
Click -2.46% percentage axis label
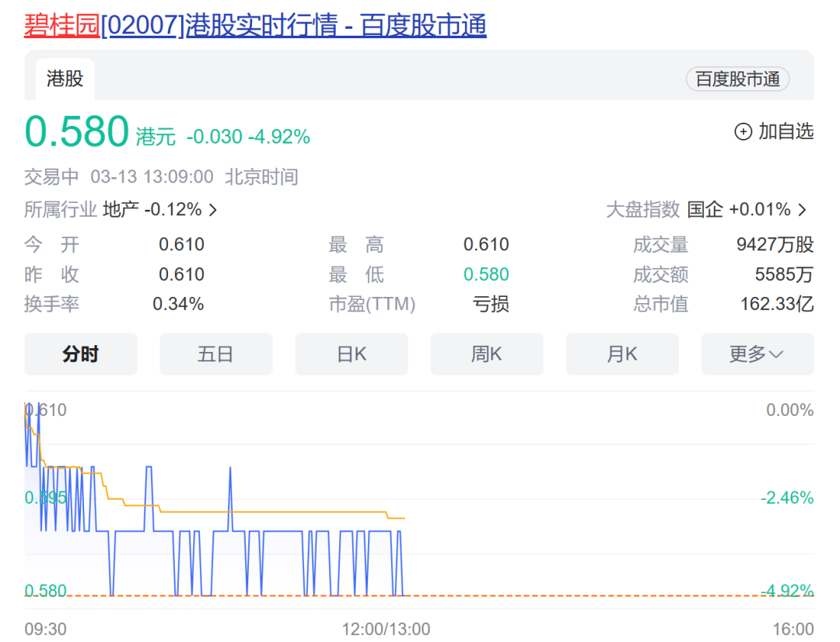pyautogui.click(x=787, y=498)
